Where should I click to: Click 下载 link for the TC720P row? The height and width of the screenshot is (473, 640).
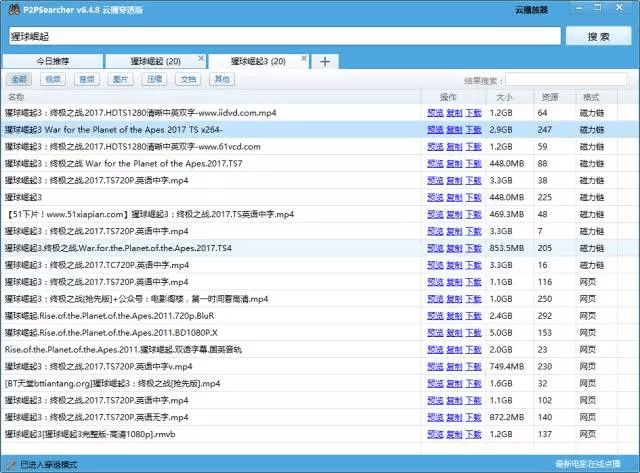(x=473, y=265)
